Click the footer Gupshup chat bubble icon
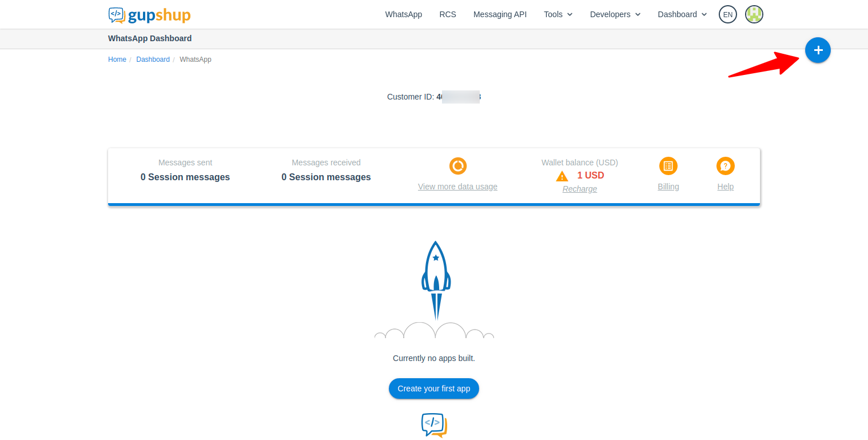The width and height of the screenshot is (868, 440). pos(434,425)
